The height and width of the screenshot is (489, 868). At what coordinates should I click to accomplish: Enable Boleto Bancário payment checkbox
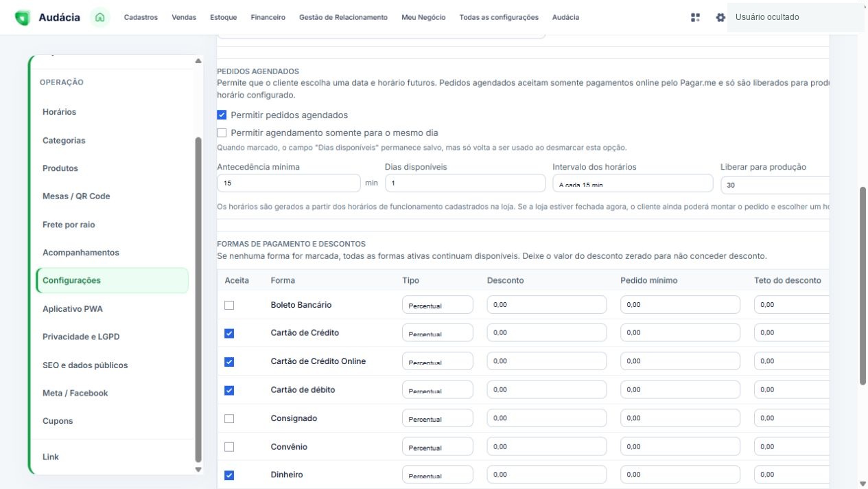(x=229, y=305)
